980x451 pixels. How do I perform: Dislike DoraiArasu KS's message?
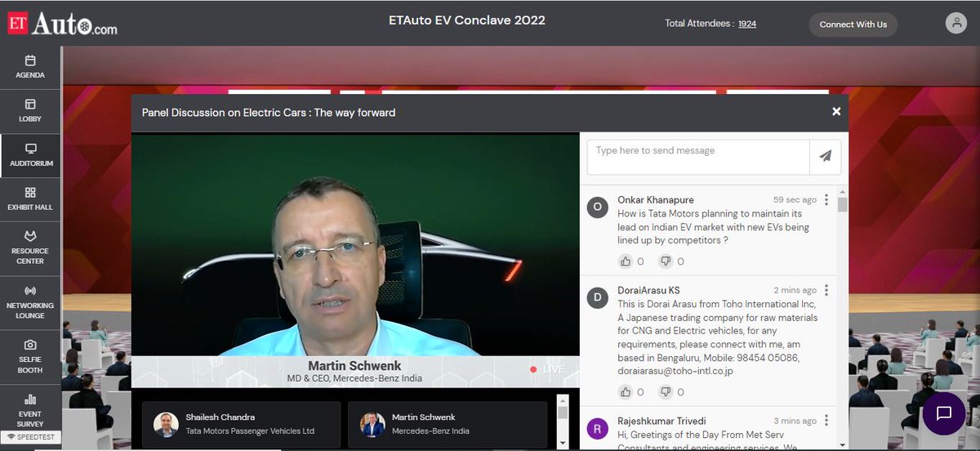[665, 392]
